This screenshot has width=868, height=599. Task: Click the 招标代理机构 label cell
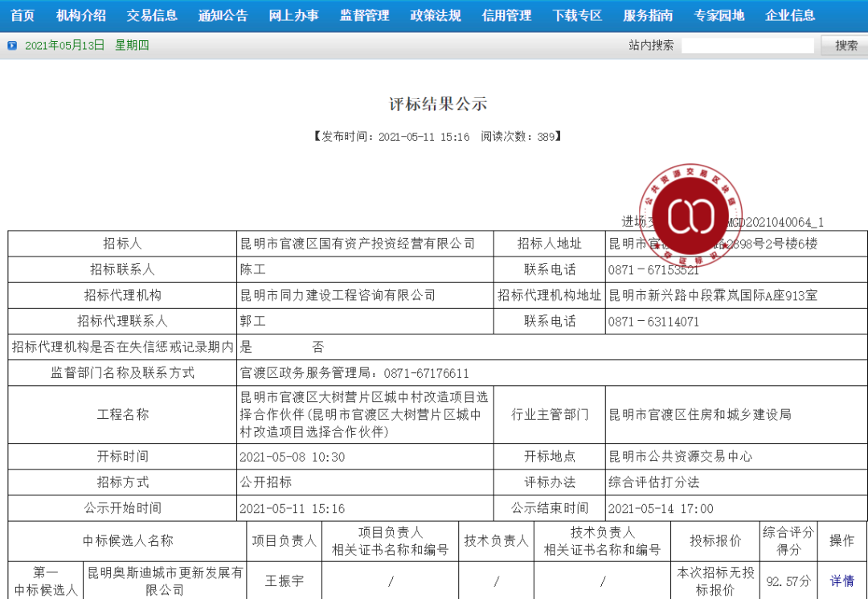click(x=122, y=295)
